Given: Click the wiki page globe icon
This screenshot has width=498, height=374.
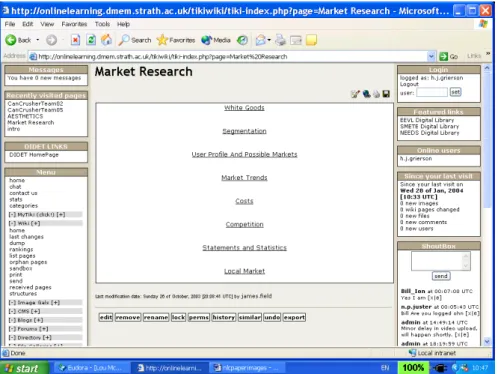Looking at the screenshot, I should tap(366, 94).
